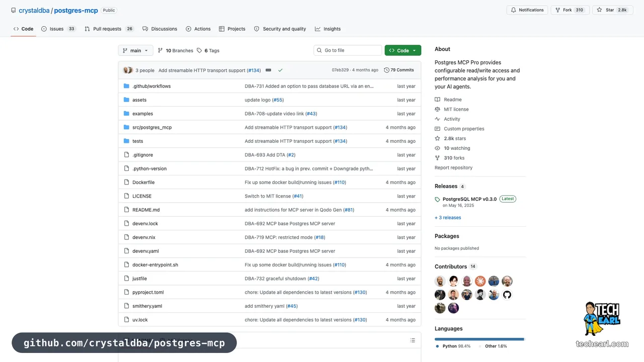Viewport: 644px width, 362px height.
Task: Click the Dockerfile file icon
Action: (126, 182)
